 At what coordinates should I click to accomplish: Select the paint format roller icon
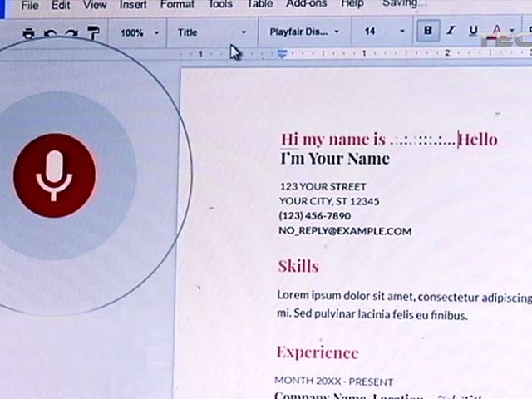pyautogui.click(x=93, y=32)
